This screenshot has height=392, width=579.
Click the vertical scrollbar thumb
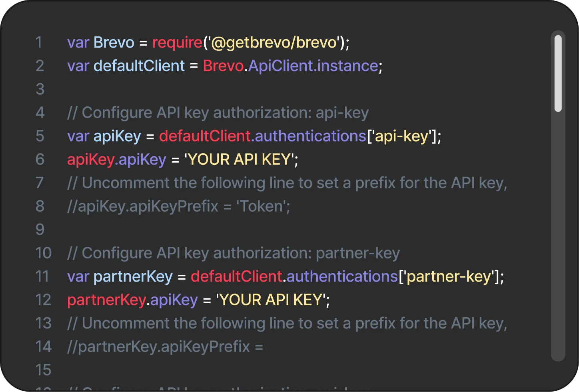click(558, 74)
